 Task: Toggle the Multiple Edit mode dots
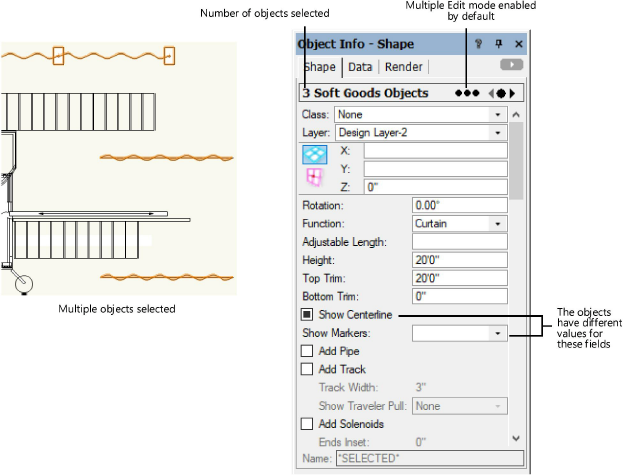[x=467, y=93]
